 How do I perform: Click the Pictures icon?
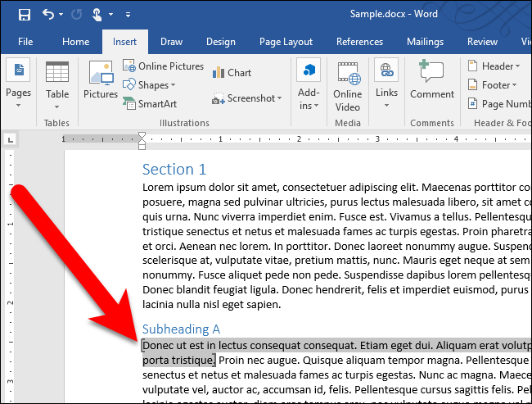click(101, 80)
